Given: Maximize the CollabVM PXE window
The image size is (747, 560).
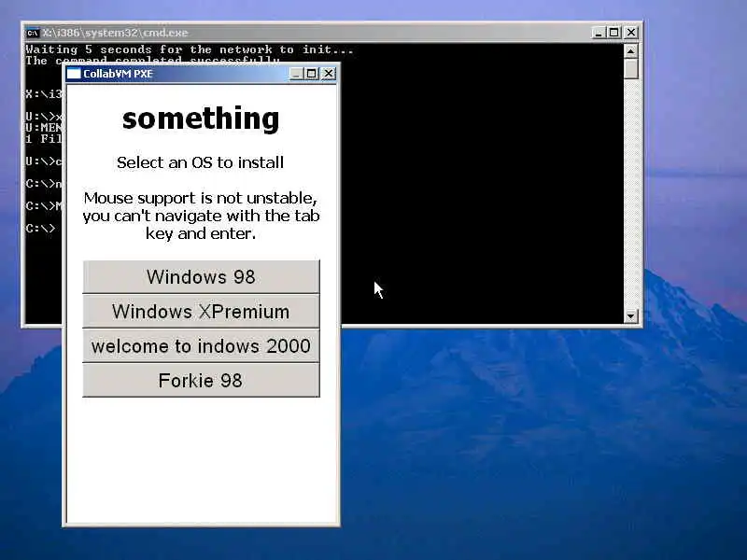Looking at the screenshot, I should 312,74.
